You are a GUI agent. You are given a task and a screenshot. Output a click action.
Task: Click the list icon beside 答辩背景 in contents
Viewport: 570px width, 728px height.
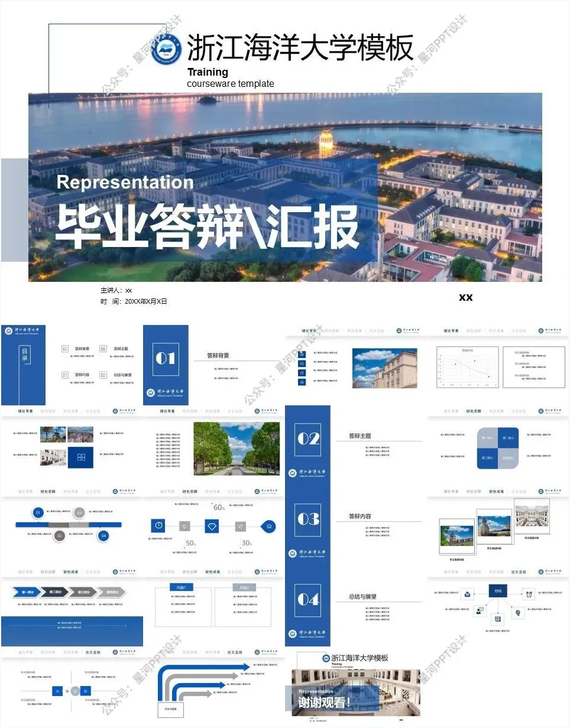coord(65,349)
